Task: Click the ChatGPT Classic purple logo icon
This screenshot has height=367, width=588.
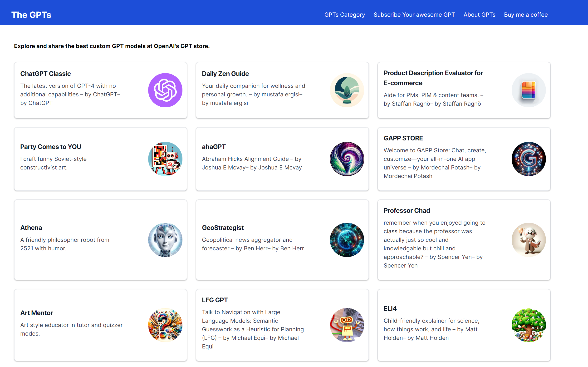Action: point(165,90)
